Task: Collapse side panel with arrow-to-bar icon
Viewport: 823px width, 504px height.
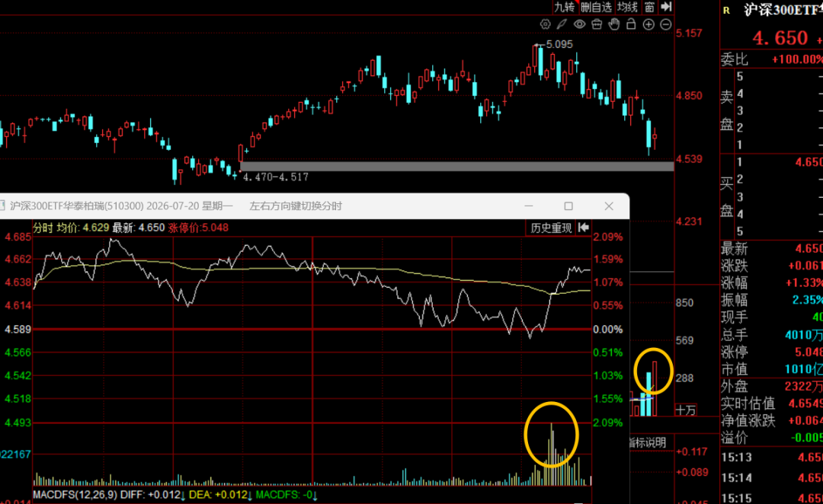Action: pos(666,7)
